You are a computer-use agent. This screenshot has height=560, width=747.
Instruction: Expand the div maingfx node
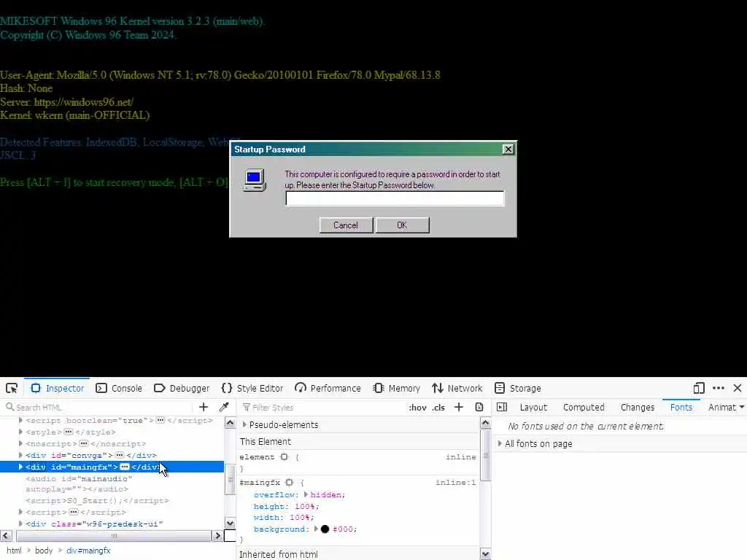[20, 467]
